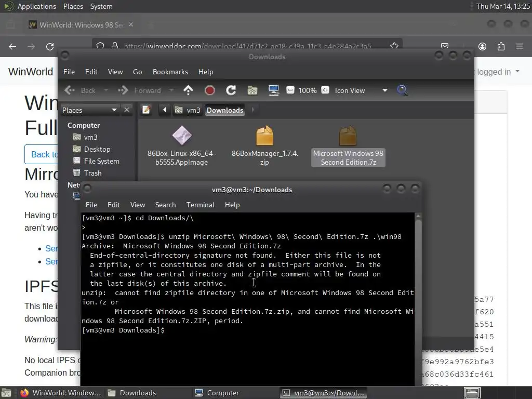Open Firefox Pocket save icon
The width and height of the screenshot is (532, 399).
(x=445, y=46)
